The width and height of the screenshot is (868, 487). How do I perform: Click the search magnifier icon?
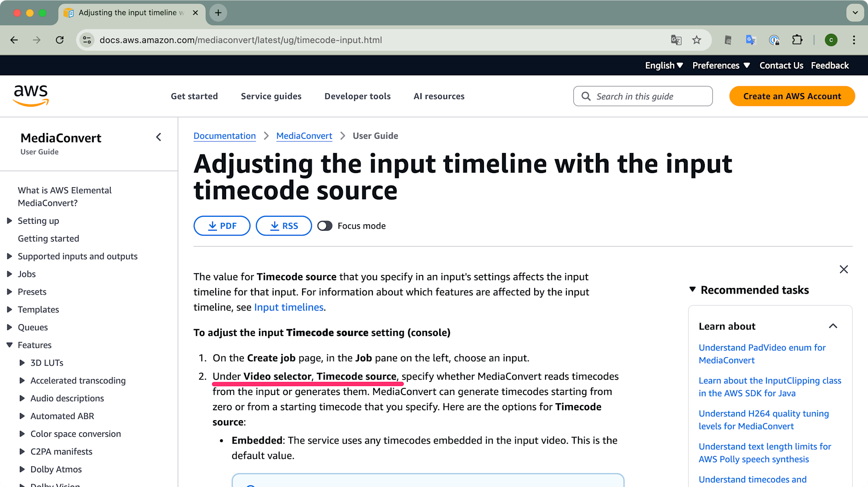coord(586,96)
